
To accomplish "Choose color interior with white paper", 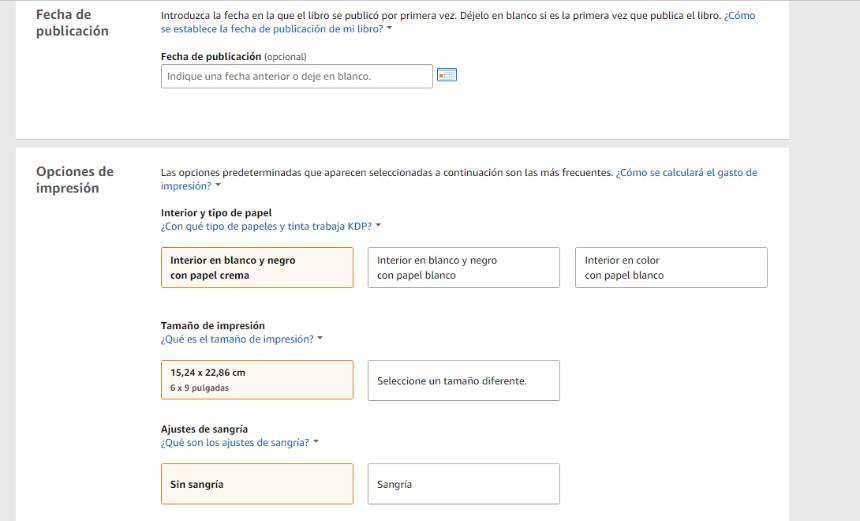I will 671,268.
